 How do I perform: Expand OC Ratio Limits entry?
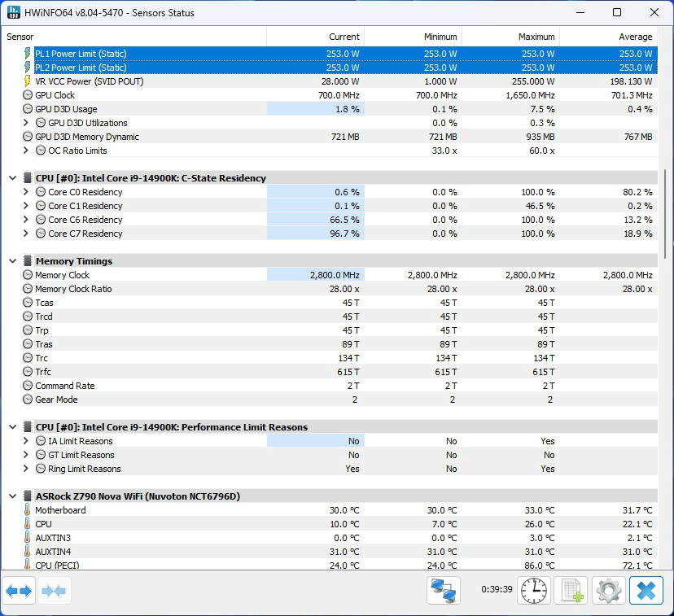click(26, 151)
